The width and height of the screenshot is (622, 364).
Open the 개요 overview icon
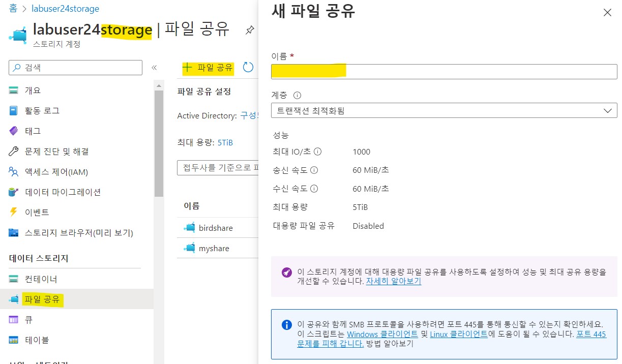click(x=14, y=90)
